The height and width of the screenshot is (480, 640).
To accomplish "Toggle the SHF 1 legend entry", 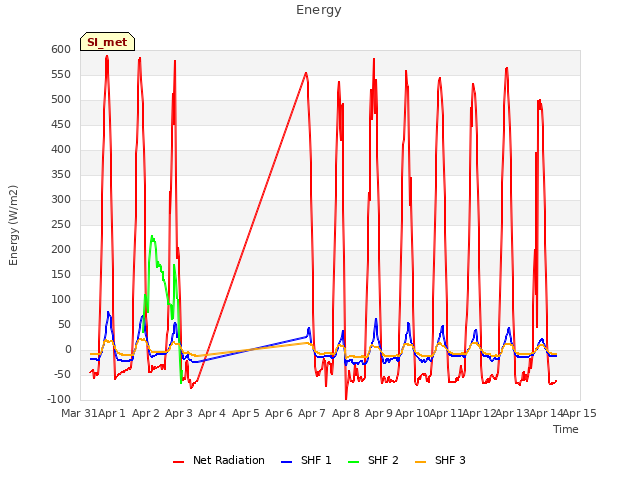I will (307, 460).
